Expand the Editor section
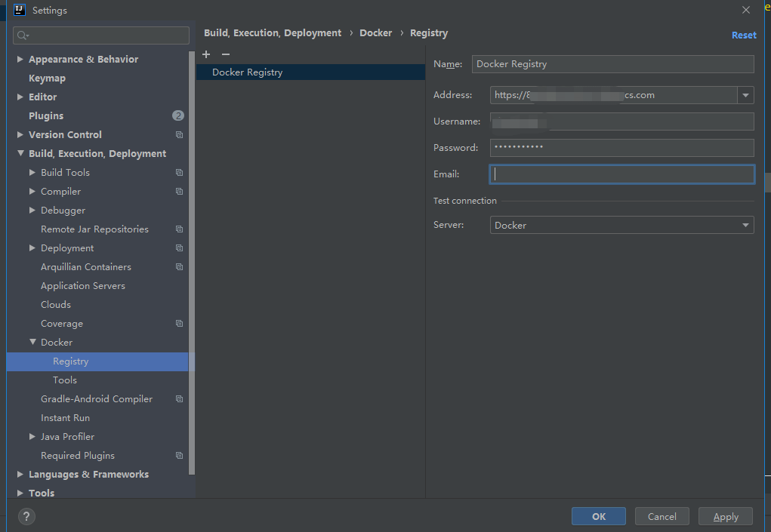Screen dimensions: 771x532 coord(20,97)
